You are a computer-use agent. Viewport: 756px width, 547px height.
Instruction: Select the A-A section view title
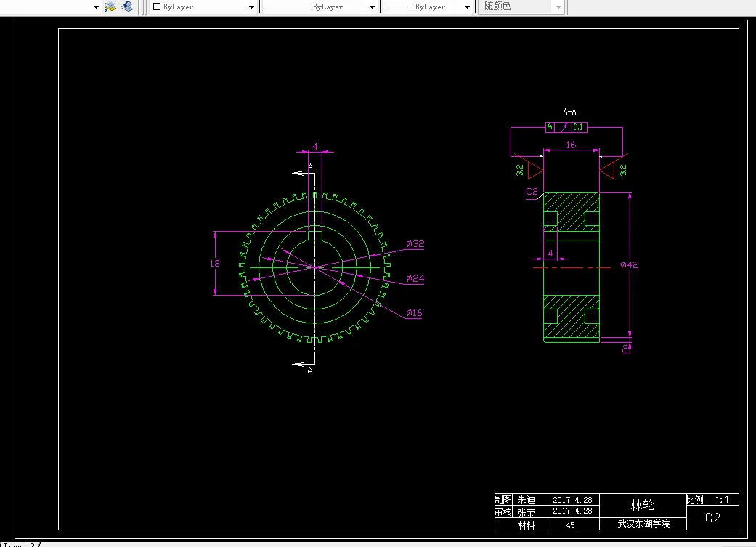[569, 112]
